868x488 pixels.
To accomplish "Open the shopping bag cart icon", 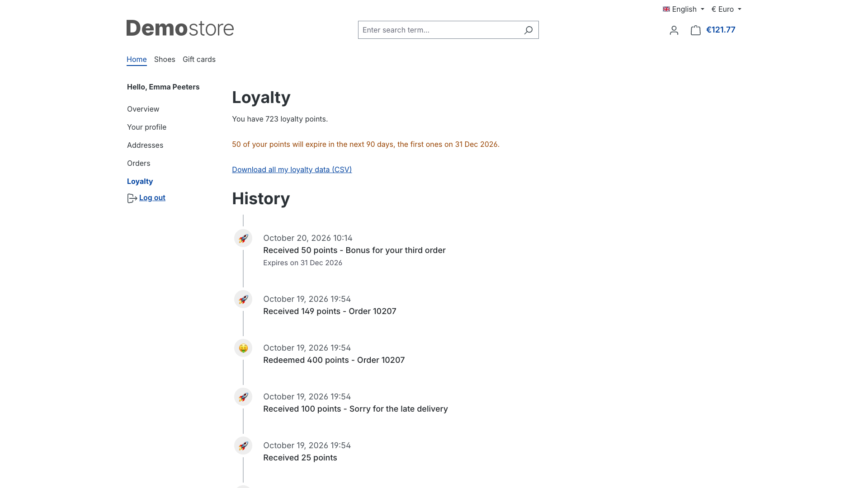I will [x=696, y=30].
